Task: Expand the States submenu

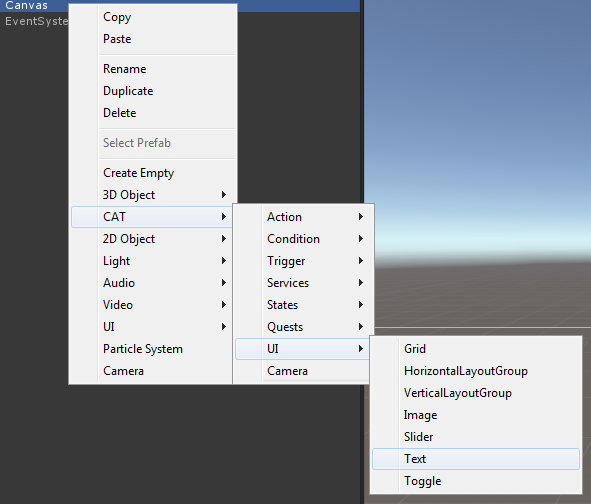Action: pos(304,305)
